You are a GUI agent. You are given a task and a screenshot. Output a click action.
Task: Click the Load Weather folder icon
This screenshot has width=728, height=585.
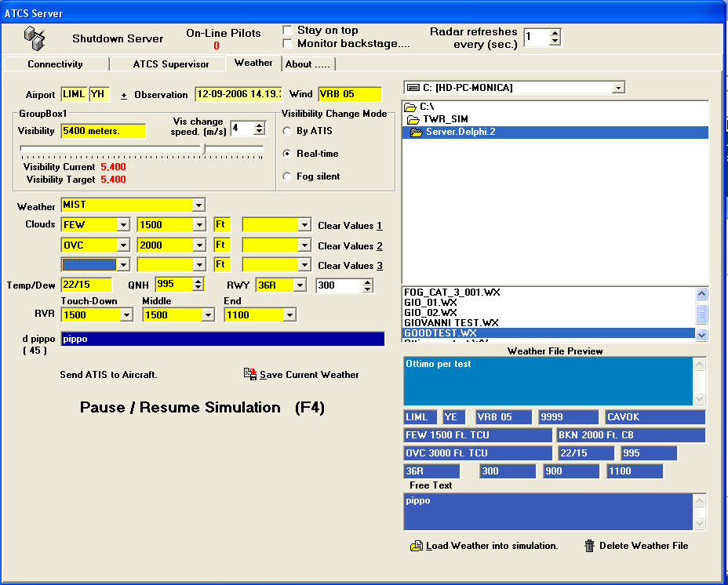(416, 546)
